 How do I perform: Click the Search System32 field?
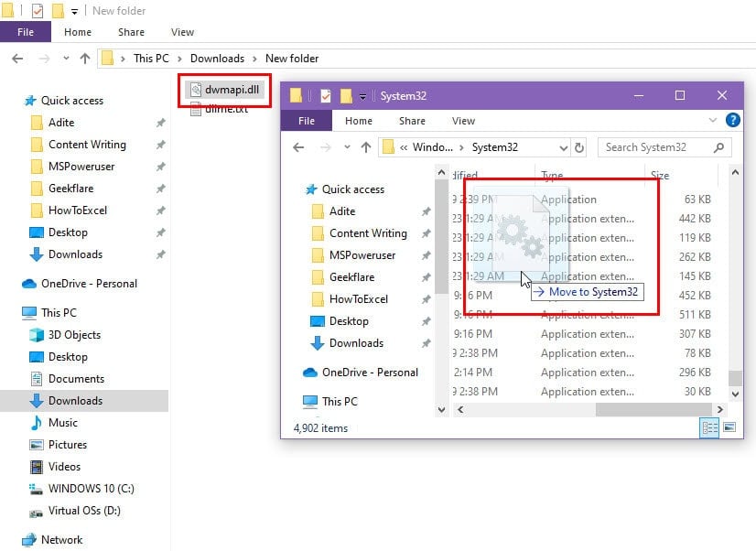click(x=664, y=147)
